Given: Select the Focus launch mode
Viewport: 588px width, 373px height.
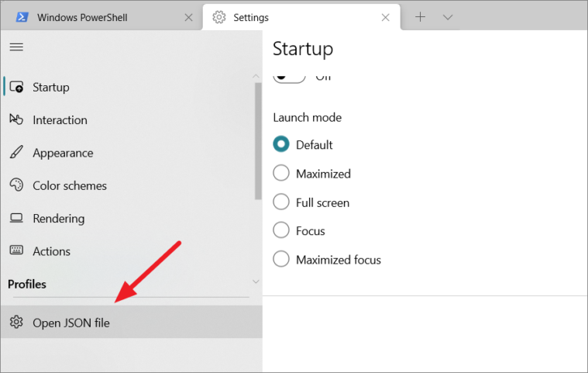Looking at the screenshot, I should (281, 230).
